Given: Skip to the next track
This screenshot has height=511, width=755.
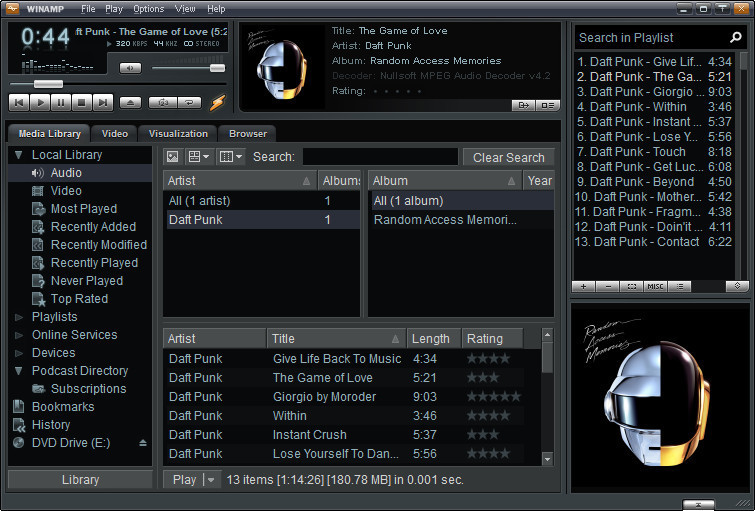Looking at the screenshot, I should pyautogui.click(x=103, y=102).
